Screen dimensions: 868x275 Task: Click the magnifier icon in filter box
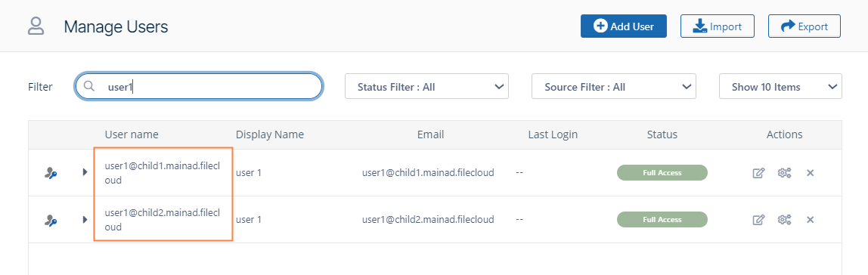[x=89, y=86]
